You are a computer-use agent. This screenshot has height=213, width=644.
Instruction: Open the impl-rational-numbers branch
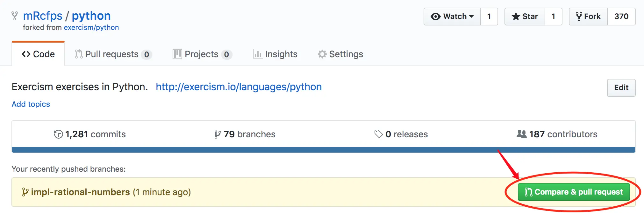point(80,192)
